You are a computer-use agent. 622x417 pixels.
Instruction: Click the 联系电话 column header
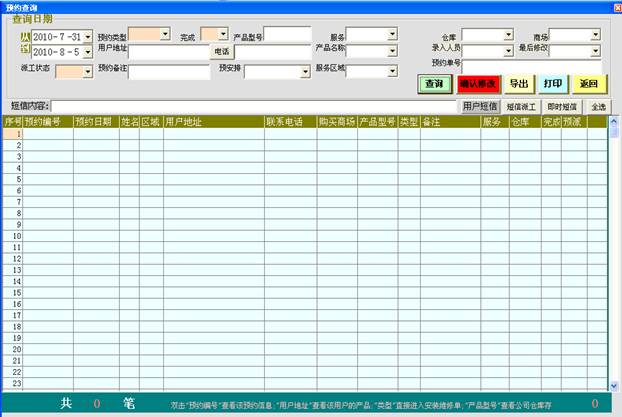[x=290, y=122]
